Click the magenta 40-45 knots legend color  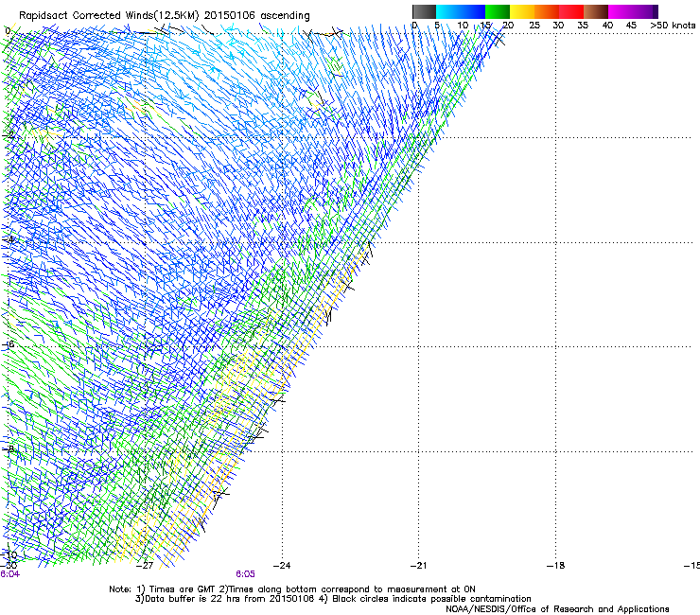click(x=621, y=11)
